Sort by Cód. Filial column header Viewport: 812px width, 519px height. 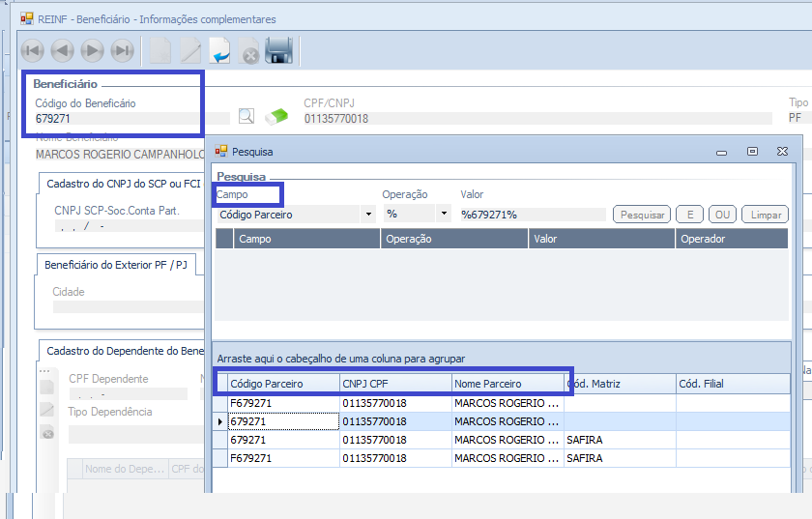point(730,384)
